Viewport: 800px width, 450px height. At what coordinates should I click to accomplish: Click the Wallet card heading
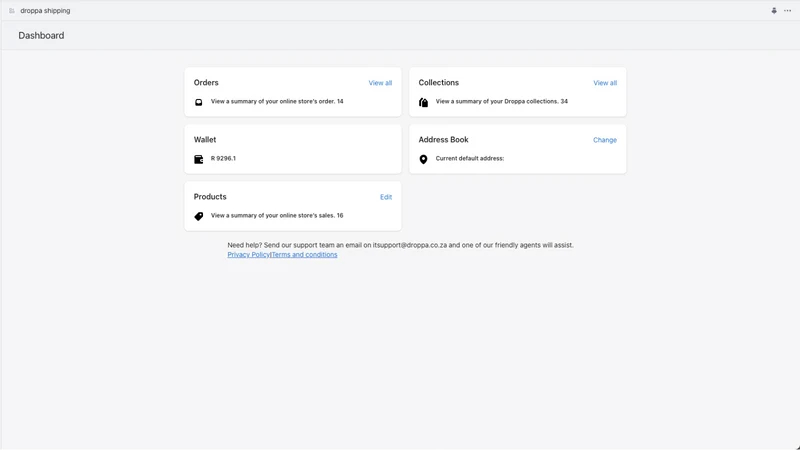[x=205, y=140]
